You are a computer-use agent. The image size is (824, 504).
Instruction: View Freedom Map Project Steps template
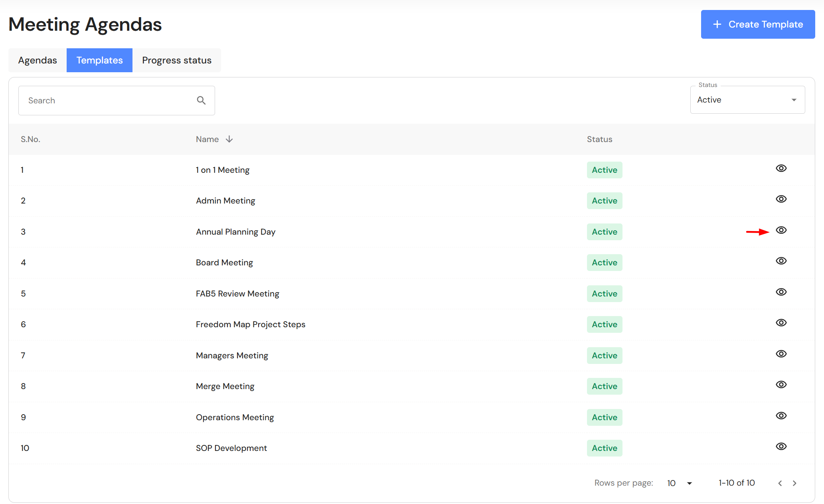781,323
